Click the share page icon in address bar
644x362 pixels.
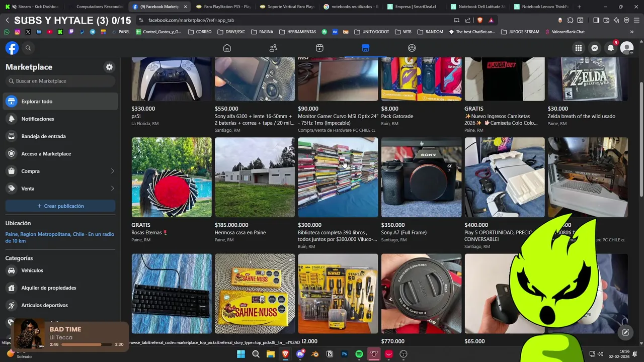click(468, 20)
